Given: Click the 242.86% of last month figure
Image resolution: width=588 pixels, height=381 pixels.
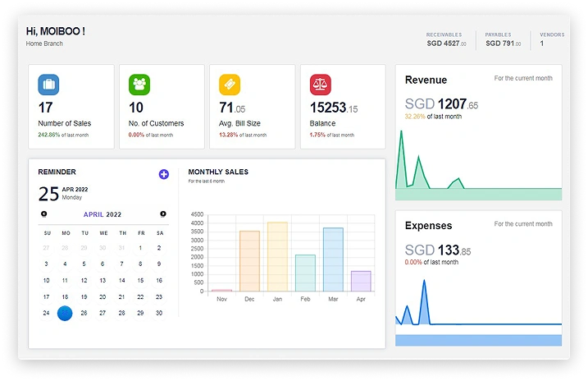Looking at the screenshot, I should [x=63, y=135].
